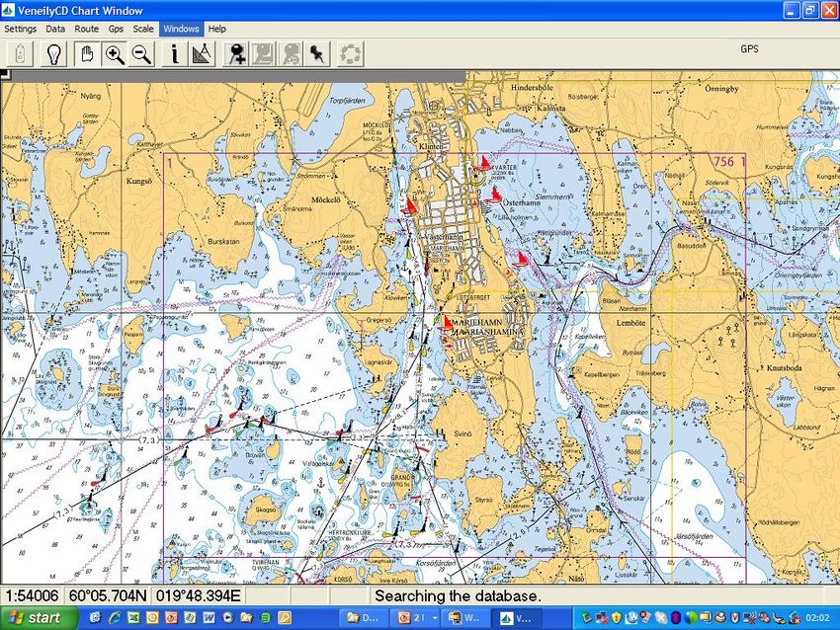Select the zoom in magnifier tool

click(115, 54)
